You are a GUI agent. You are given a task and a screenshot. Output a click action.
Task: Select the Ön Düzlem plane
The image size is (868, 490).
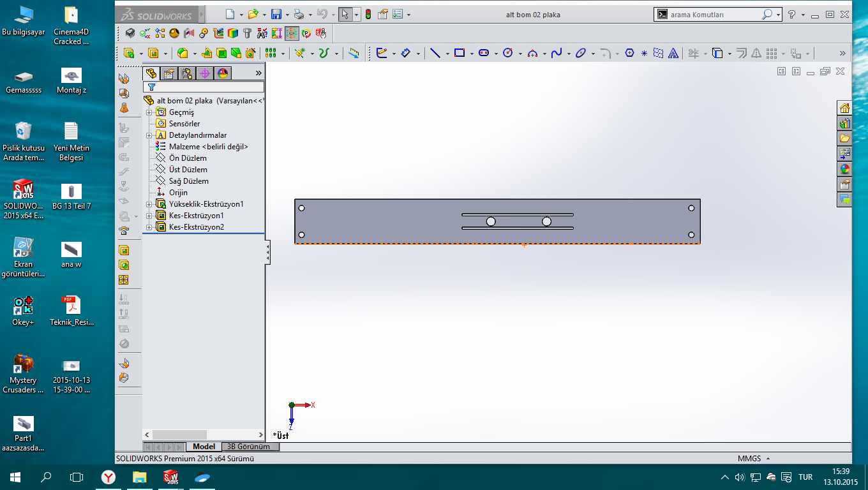click(188, 158)
